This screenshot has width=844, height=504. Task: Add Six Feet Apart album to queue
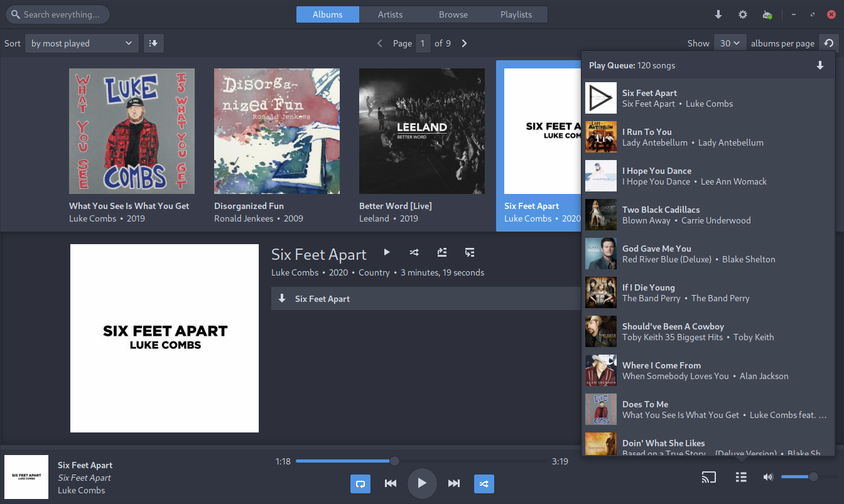[470, 252]
